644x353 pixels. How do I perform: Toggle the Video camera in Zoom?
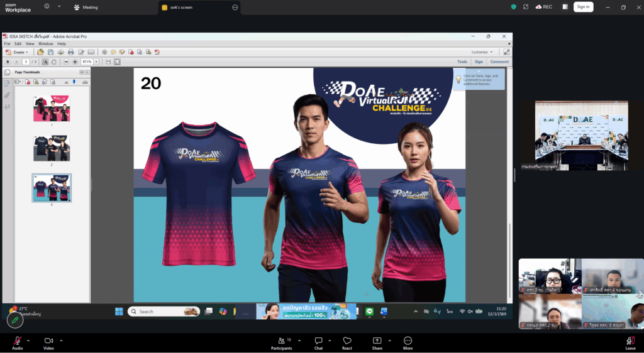(48, 342)
